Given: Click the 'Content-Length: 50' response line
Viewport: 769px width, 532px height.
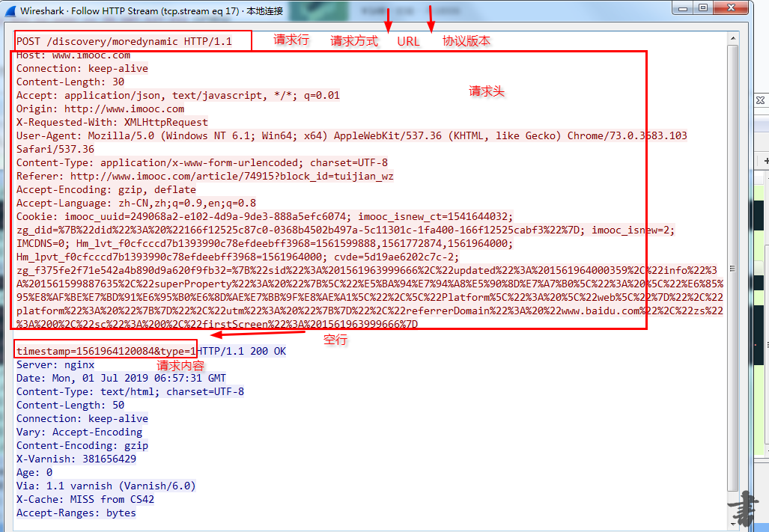Looking at the screenshot, I should (70, 405).
